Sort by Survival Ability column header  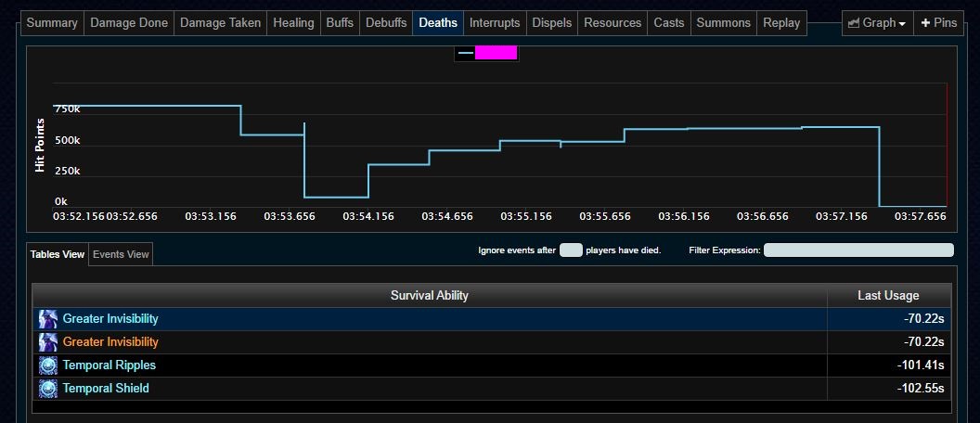pyautogui.click(x=429, y=296)
